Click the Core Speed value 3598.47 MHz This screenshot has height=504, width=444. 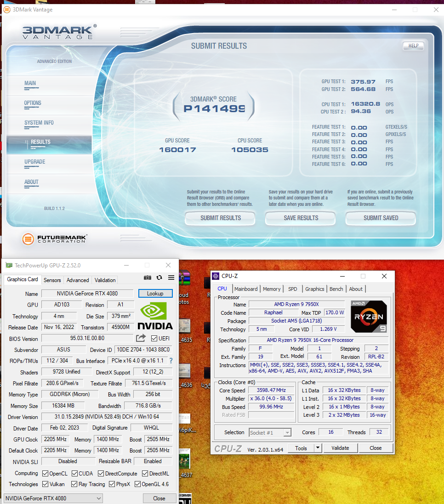[x=271, y=390]
